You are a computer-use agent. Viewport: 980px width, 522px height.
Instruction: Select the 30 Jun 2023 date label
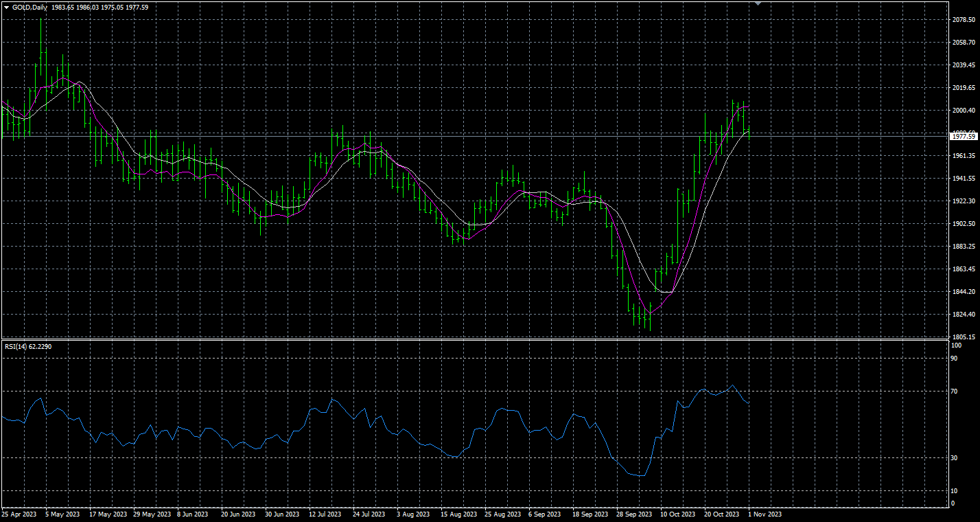(283, 514)
